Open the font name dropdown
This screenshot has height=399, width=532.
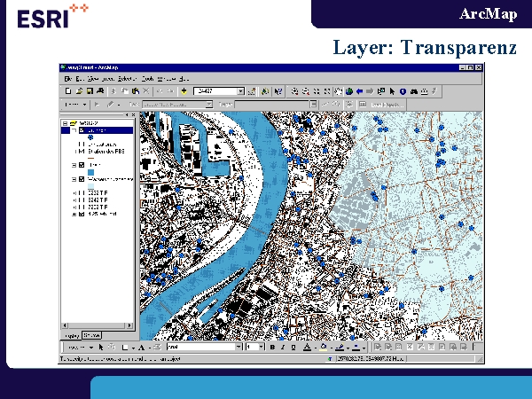pyautogui.click(x=239, y=347)
